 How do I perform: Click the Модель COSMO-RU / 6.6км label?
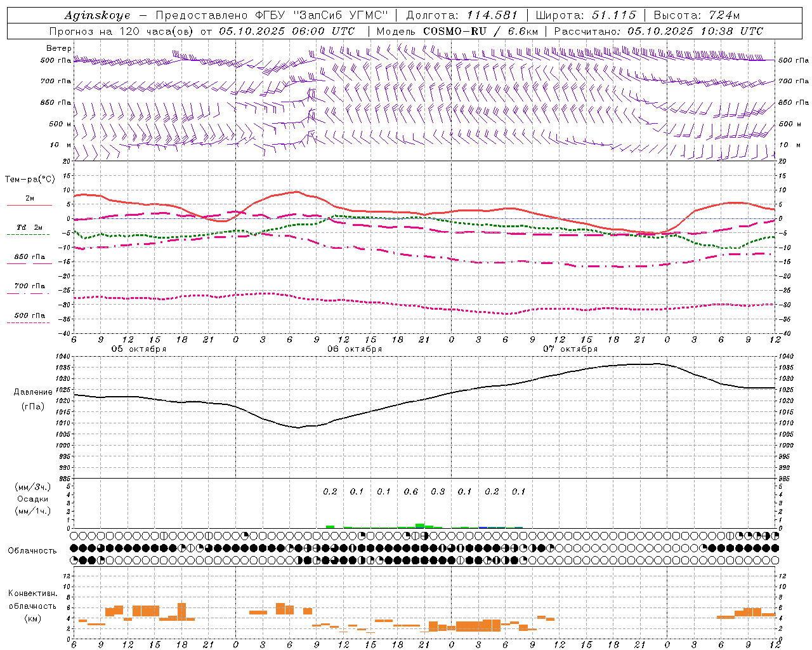[x=457, y=31]
